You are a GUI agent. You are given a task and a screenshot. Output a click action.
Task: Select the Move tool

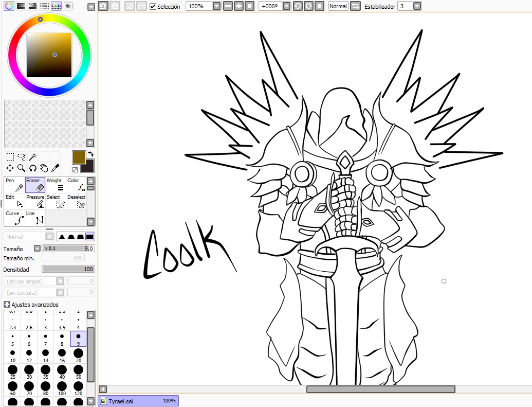click(10, 168)
